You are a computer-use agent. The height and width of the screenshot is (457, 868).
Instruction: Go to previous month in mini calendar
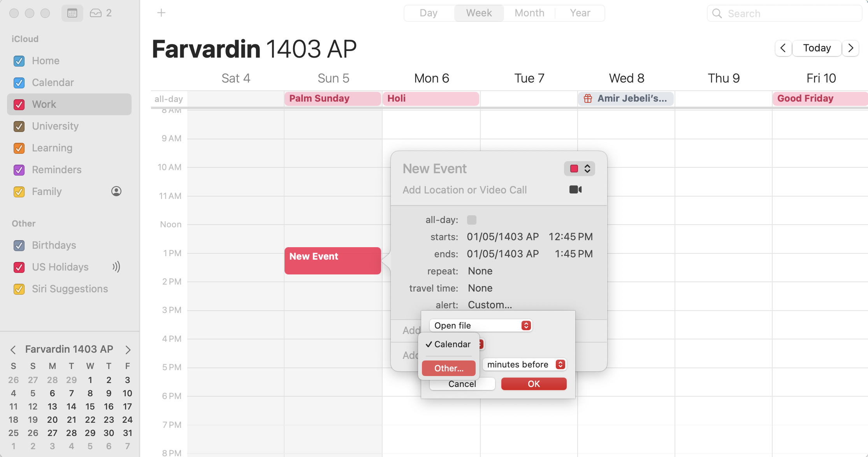13,350
